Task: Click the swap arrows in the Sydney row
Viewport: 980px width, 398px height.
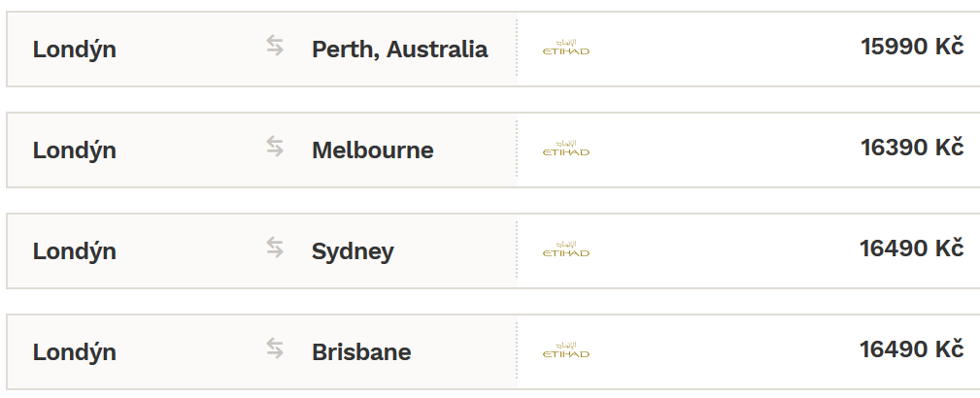Action: [x=275, y=248]
